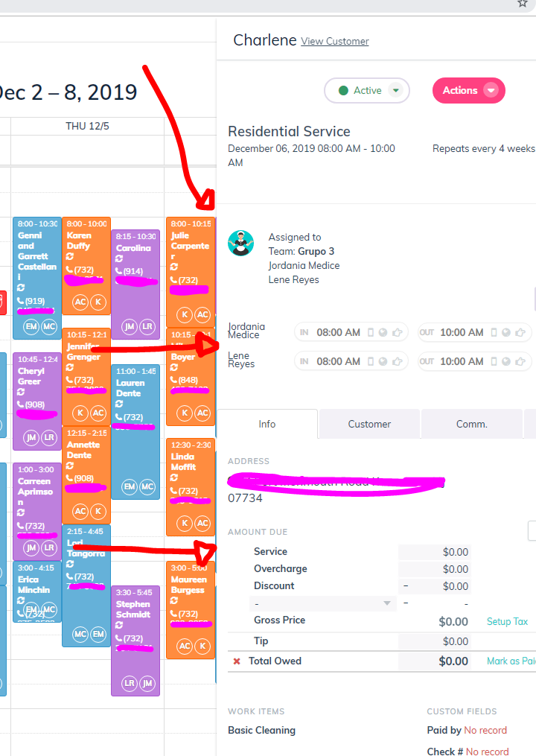Select the Info tab

point(267,425)
